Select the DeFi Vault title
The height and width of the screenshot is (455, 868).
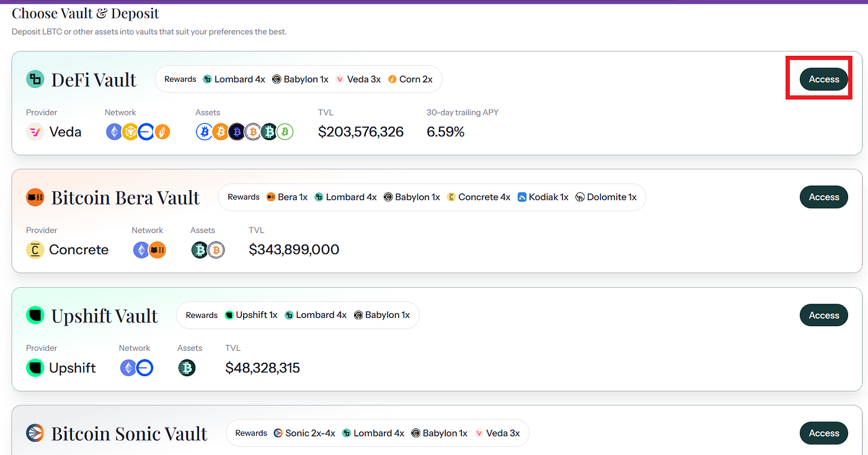point(94,79)
